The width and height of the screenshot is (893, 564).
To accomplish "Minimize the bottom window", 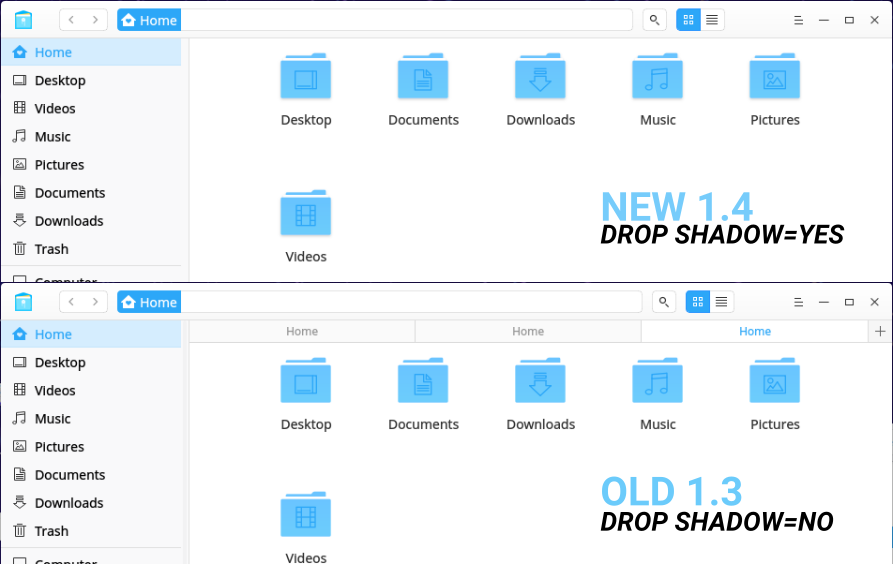I will point(824,302).
